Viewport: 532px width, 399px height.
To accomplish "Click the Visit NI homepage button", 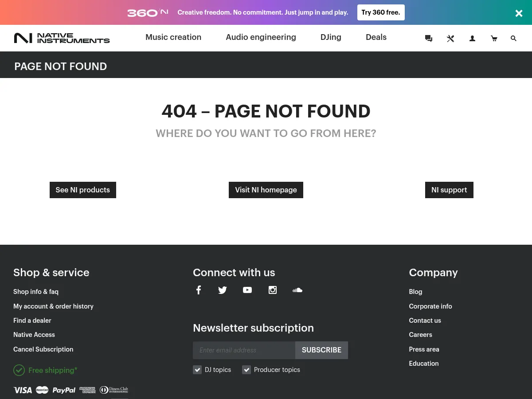I will (x=266, y=190).
